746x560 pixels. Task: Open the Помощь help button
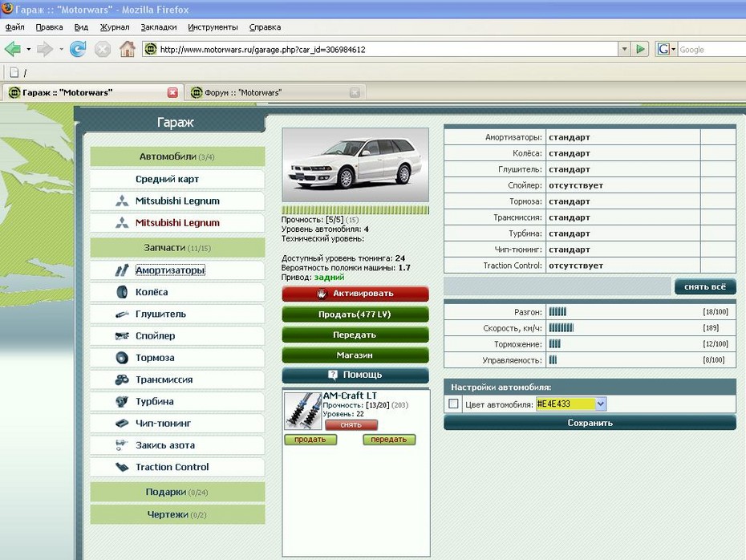click(x=355, y=375)
